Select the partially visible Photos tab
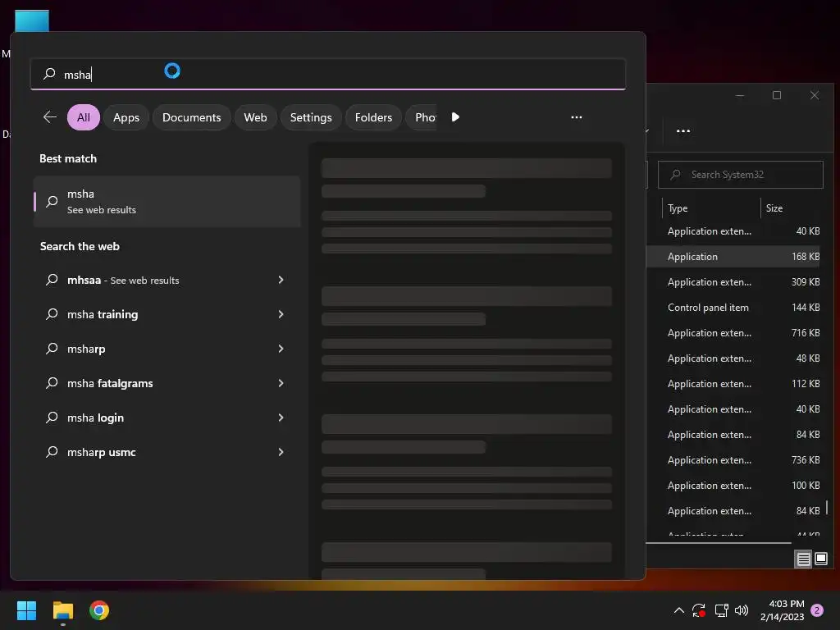This screenshot has height=630, width=840. 422,117
